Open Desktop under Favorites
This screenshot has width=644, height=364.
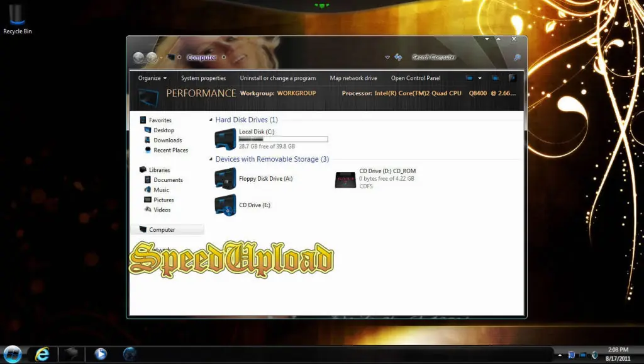(x=164, y=130)
